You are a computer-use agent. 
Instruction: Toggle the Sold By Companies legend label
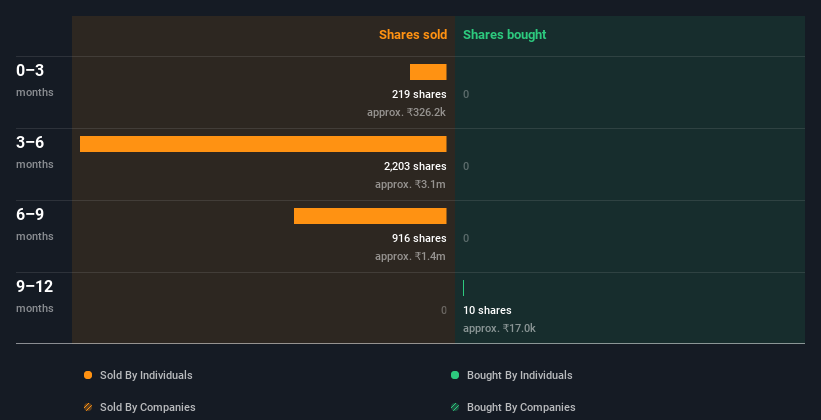(x=148, y=407)
